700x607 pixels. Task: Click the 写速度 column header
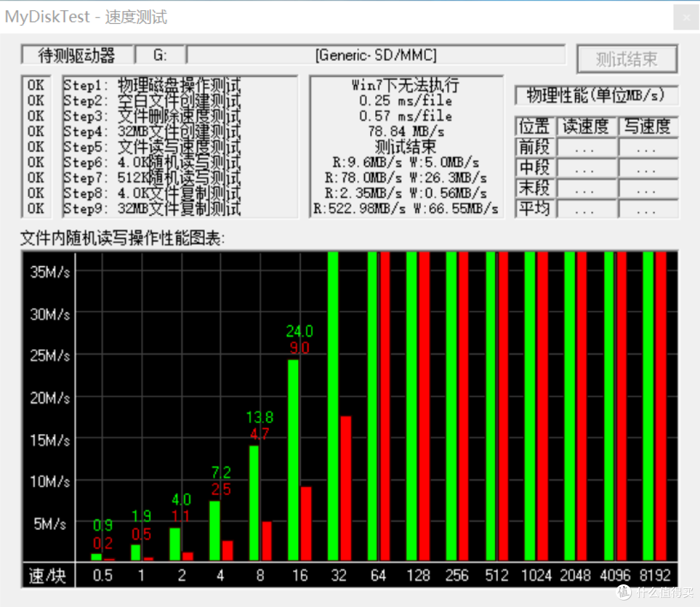pyautogui.click(x=647, y=126)
